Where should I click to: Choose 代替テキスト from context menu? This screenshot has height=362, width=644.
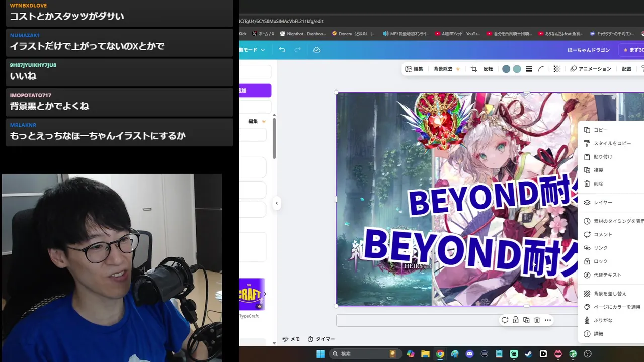611,275
